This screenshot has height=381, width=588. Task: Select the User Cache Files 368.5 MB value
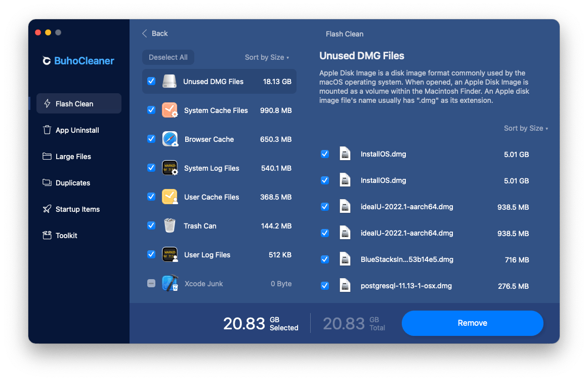click(x=276, y=197)
